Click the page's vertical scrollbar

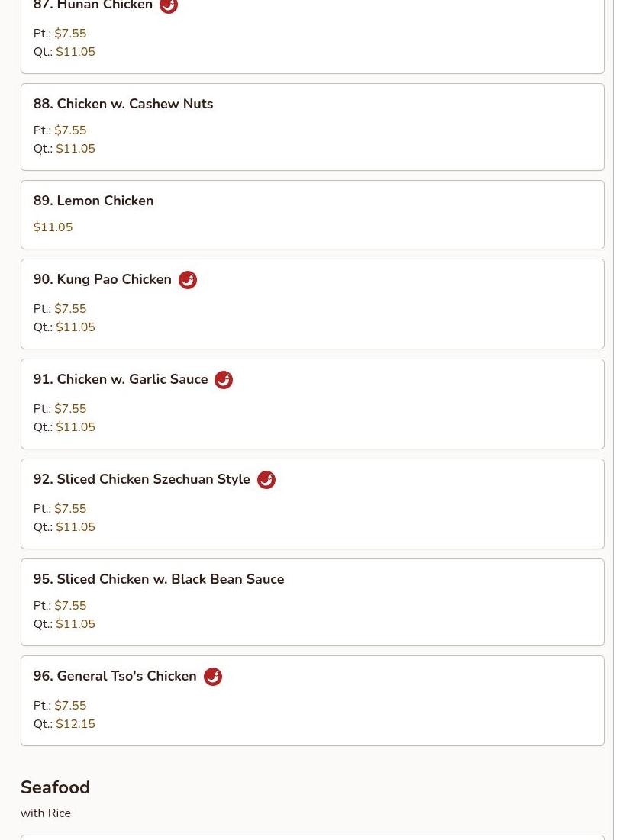pos(621,420)
